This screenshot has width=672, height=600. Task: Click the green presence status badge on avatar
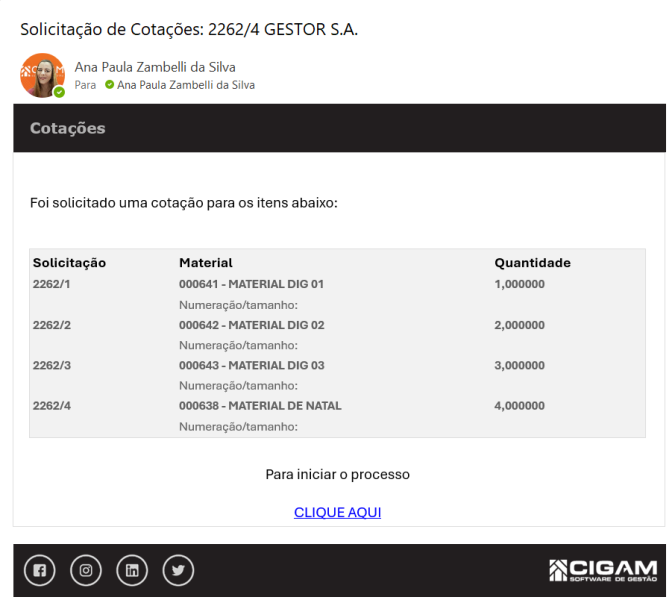(59, 92)
